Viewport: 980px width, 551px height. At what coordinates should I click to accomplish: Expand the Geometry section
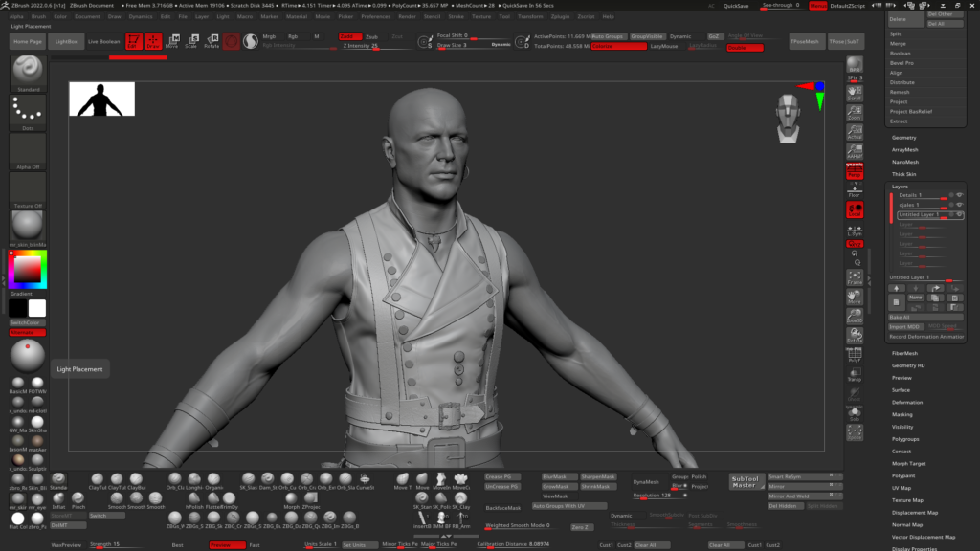(904, 138)
